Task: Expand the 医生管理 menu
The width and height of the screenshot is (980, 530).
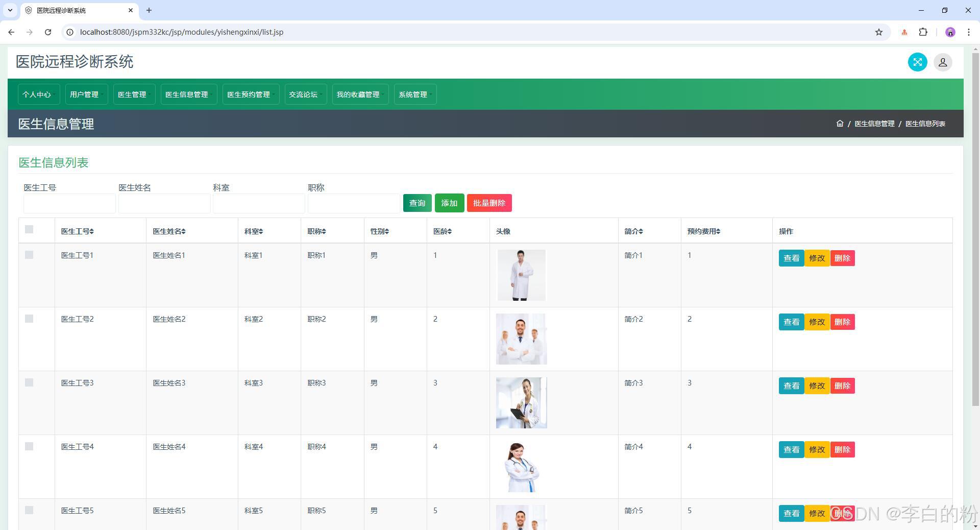Action: tap(134, 94)
